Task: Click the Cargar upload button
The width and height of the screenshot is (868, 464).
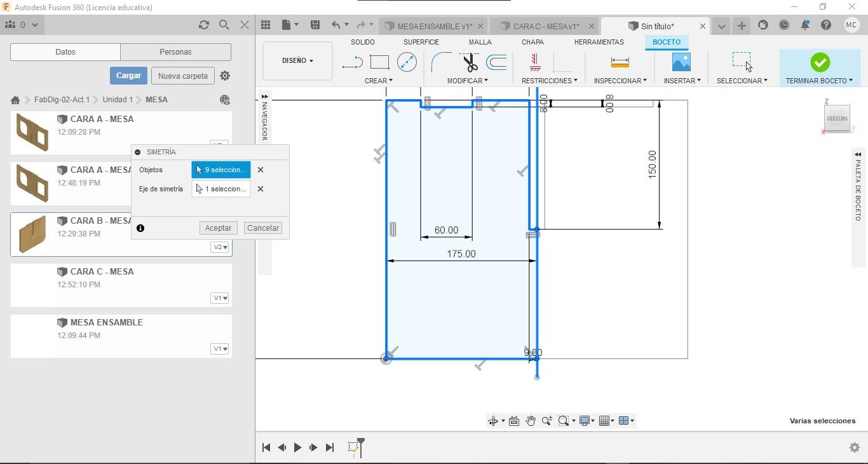Action: 128,76
